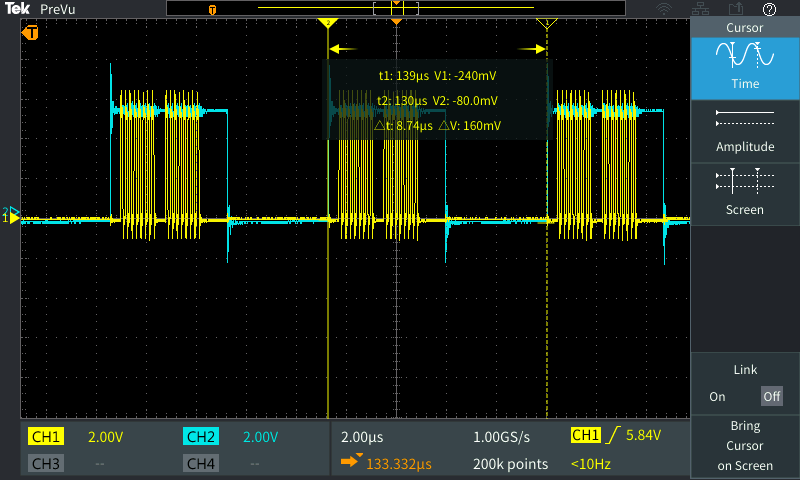Screen dimensions: 800x480
Task: Click the orange T marker in overview bar
Action: coord(212,10)
